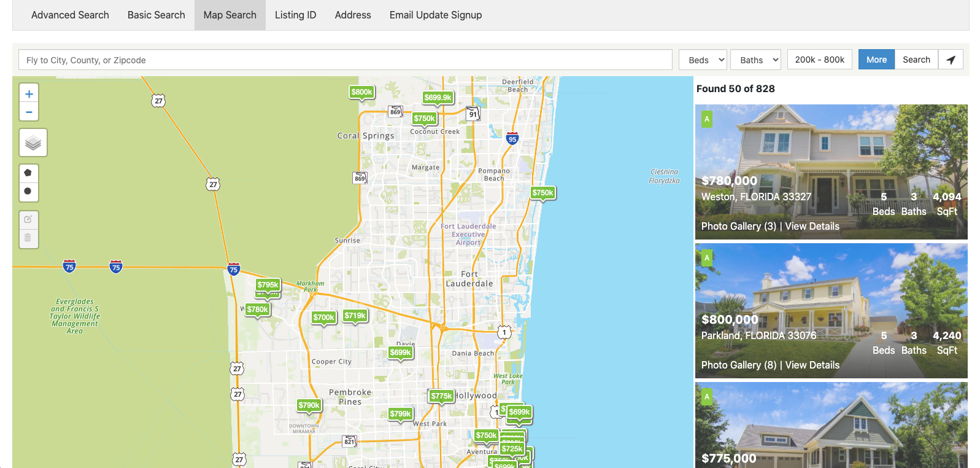Open the Email Update Signup tab
Screen dimensions: 980x468
(436, 15)
